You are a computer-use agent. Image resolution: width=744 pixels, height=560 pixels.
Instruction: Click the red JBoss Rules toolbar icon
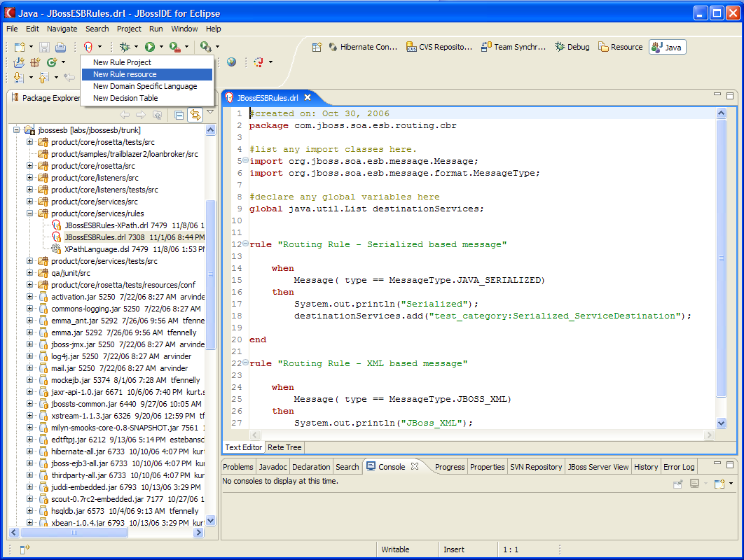coord(88,47)
